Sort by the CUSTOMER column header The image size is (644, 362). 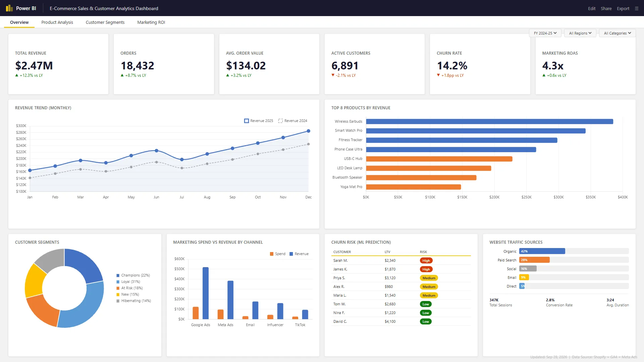[x=342, y=252]
